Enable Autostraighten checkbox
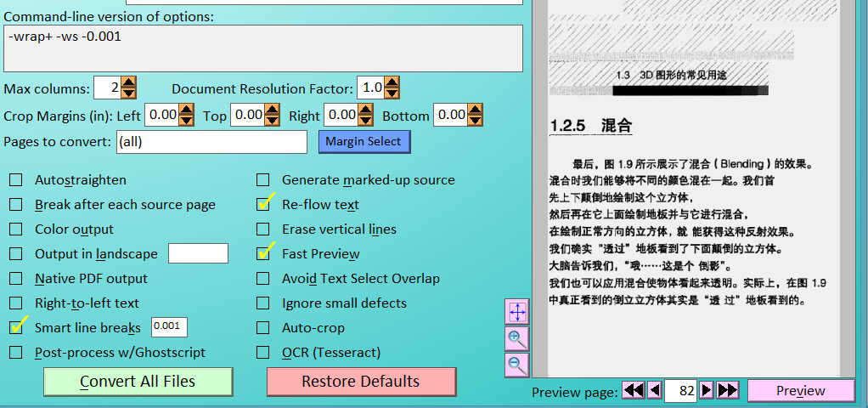868x408 pixels. (x=16, y=180)
